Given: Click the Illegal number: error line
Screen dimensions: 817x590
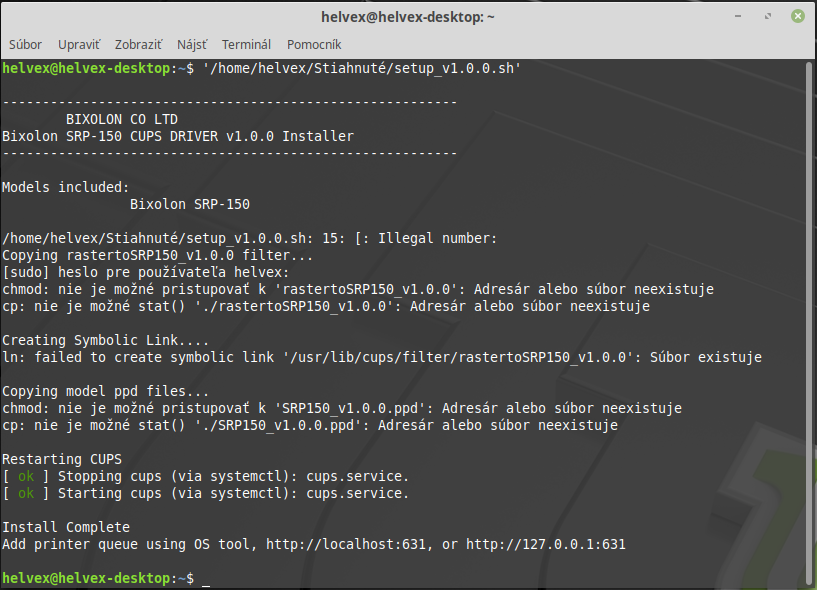Looking at the screenshot, I should coord(250,239).
